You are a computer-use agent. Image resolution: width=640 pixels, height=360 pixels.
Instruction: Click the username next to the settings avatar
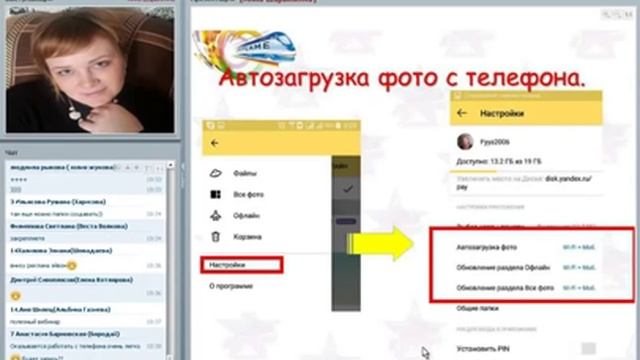(x=495, y=142)
